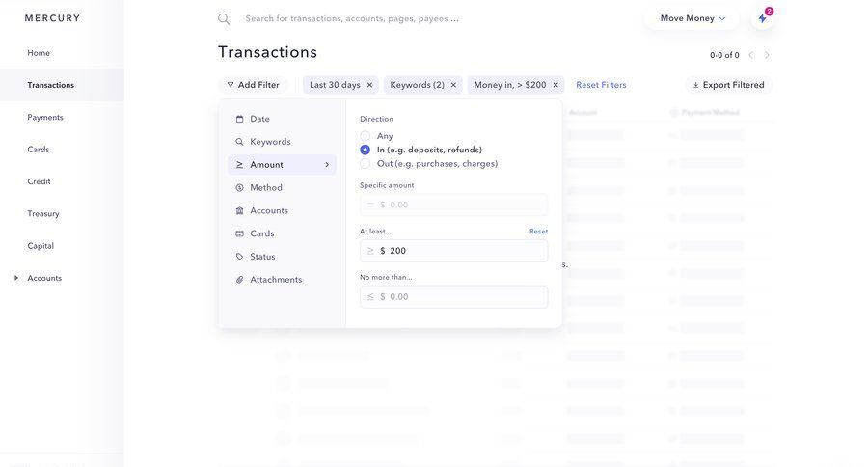This screenshot has height=467, width=868.
Task: Go to previous page of results
Action: [751, 55]
